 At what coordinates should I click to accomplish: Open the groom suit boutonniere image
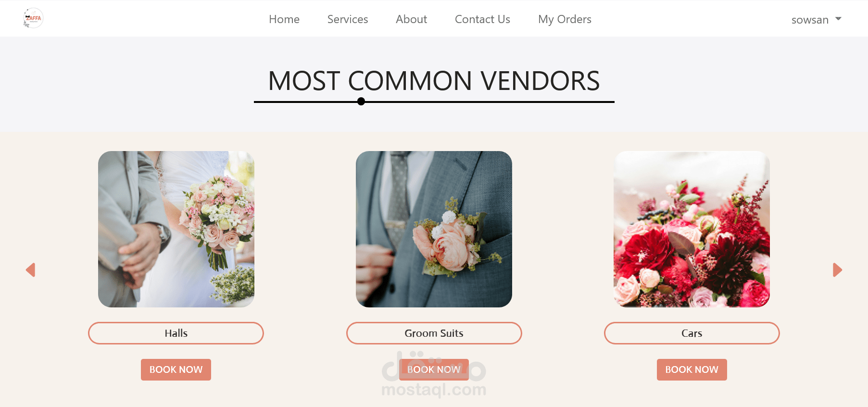(434, 229)
